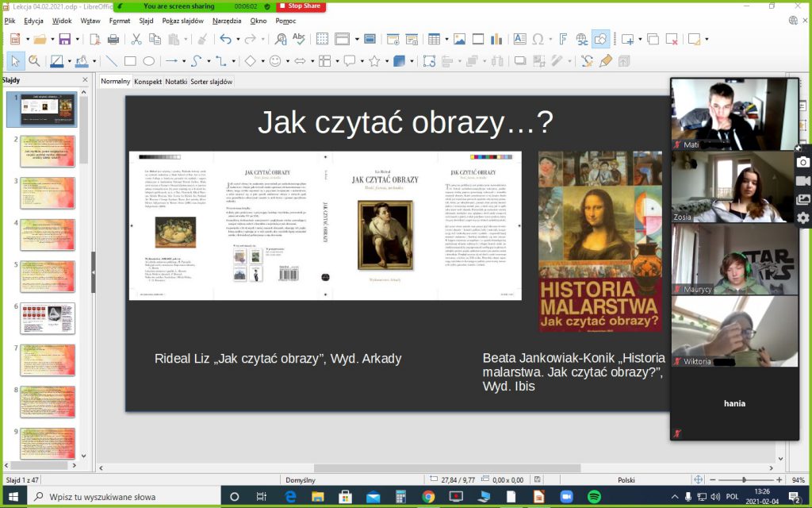
Task: Expand the Symbol Shapes smiley dropdown arrow
Action: pyautogui.click(x=287, y=61)
